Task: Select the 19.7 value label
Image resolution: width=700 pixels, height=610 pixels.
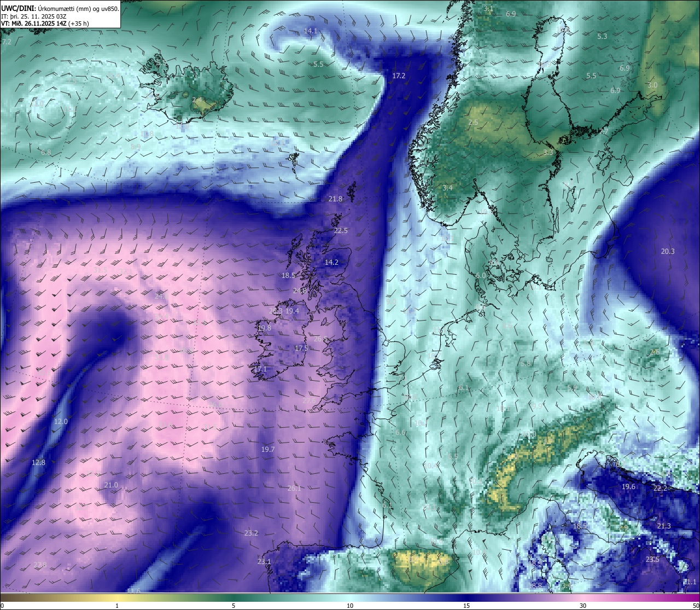Action: (x=268, y=449)
